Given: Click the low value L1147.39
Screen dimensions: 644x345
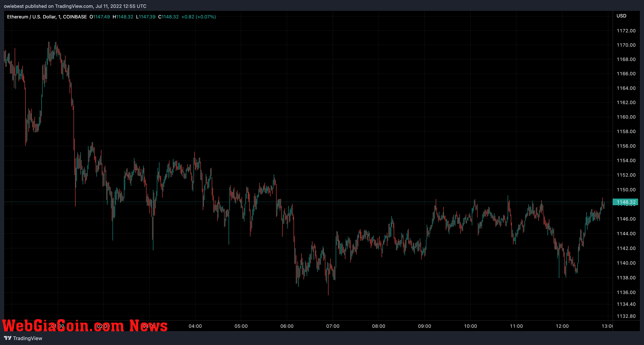Looking at the screenshot, I should (x=146, y=17).
